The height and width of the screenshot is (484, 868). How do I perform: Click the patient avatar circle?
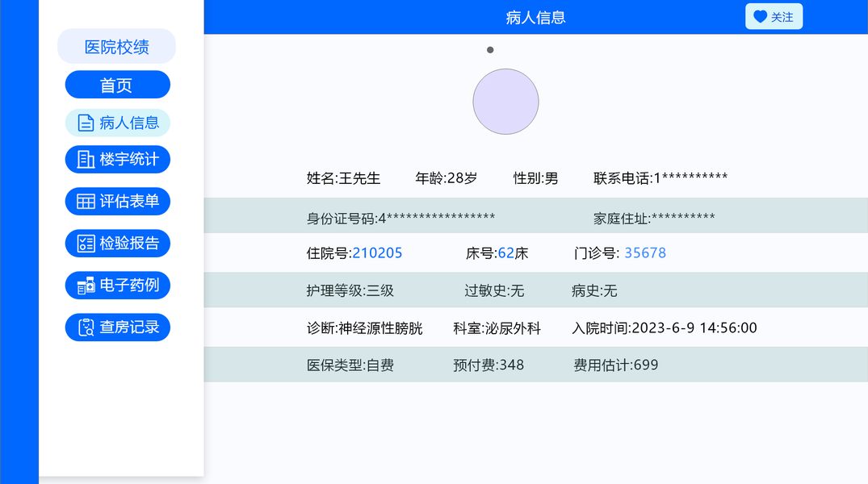(x=505, y=101)
